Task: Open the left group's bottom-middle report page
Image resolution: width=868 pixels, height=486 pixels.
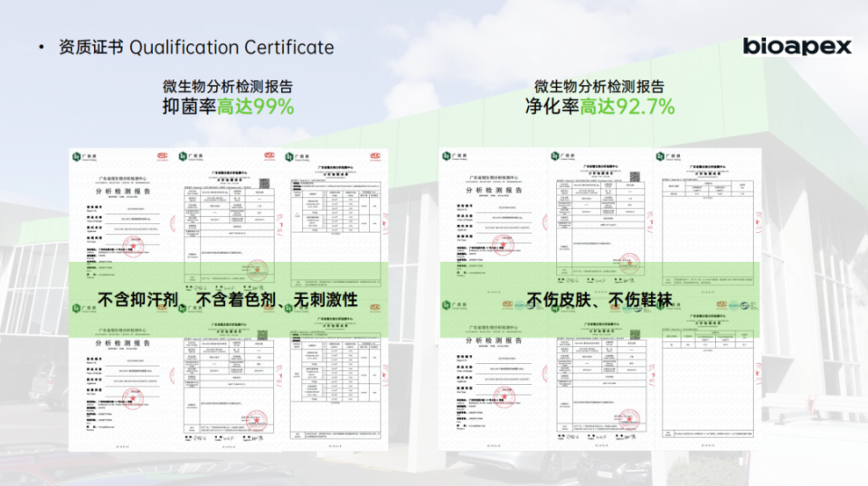Action: click(x=229, y=376)
